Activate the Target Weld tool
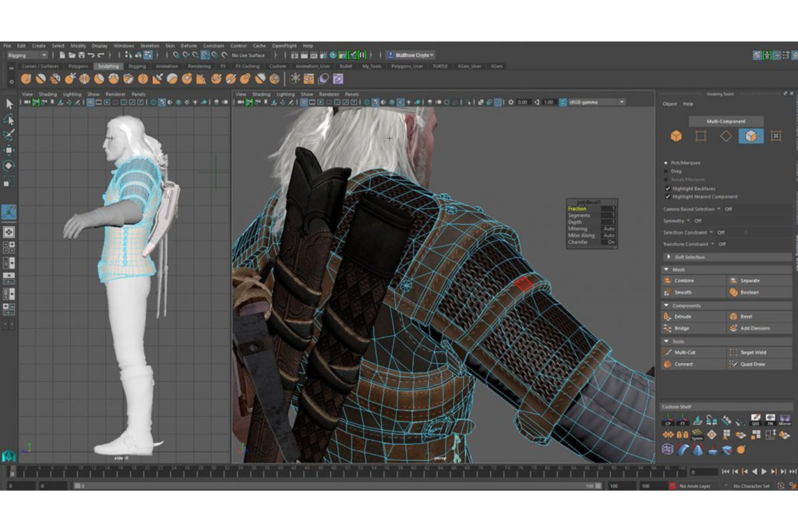This screenshot has width=798, height=532. point(759,353)
